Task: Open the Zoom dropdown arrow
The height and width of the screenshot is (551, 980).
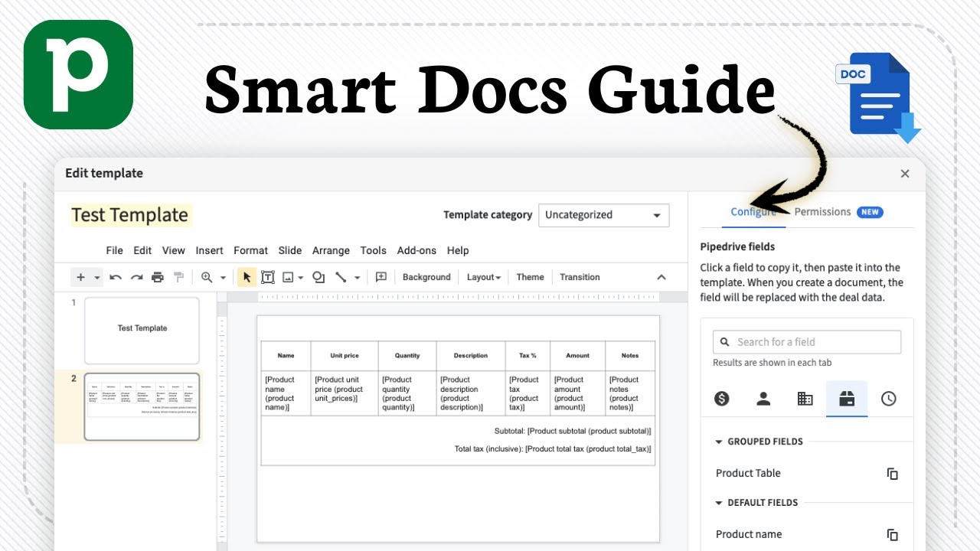Action: pyautogui.click(x=223, y=278)
